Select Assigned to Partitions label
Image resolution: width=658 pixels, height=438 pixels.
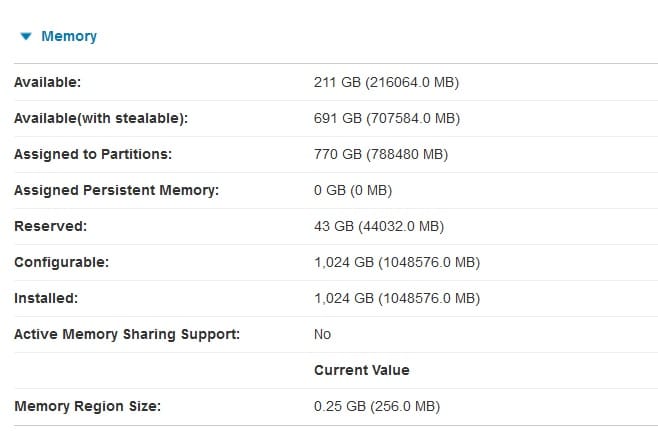[93, 154]
